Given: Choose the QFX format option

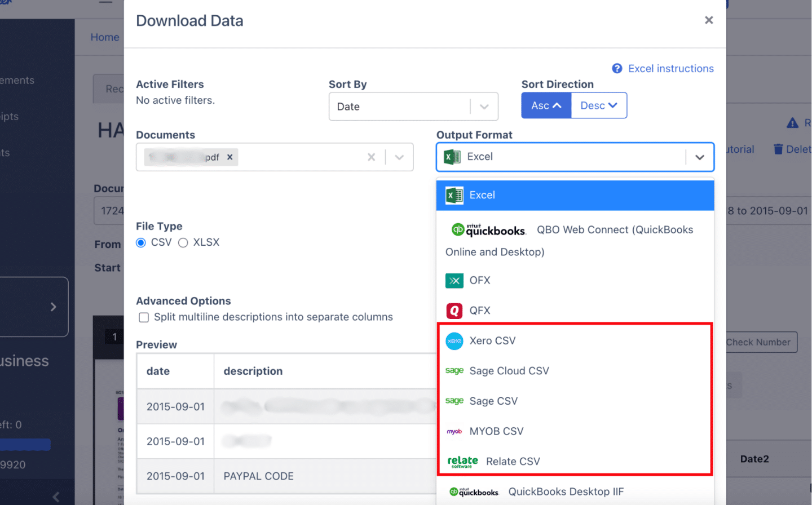Looking at the screenshot, I should click(x=575, y=311).
